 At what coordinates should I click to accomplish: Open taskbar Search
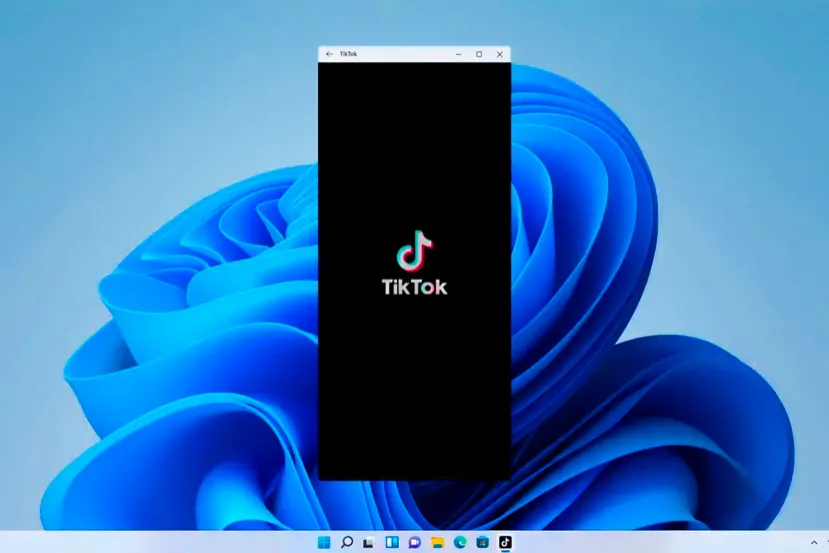click(347, 542)
